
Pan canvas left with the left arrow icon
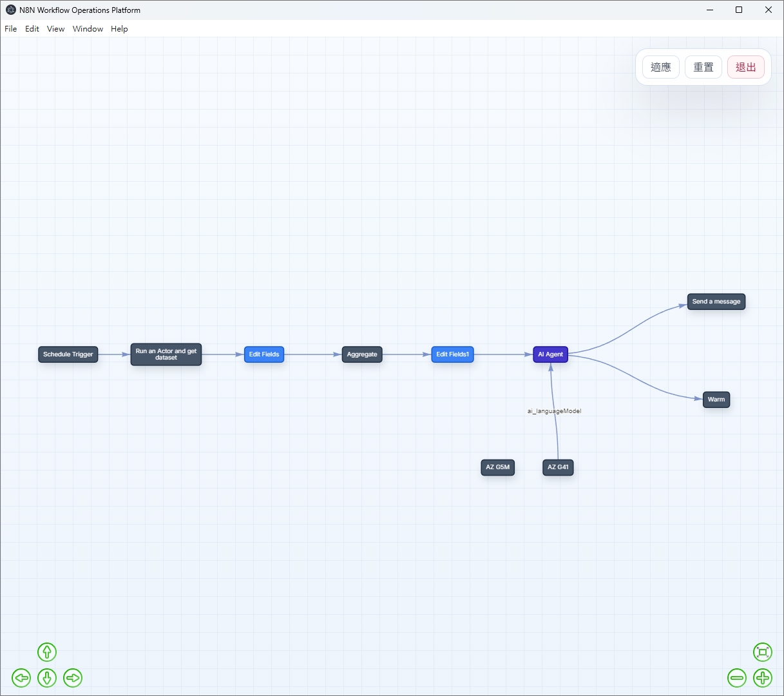pos(21,678)
